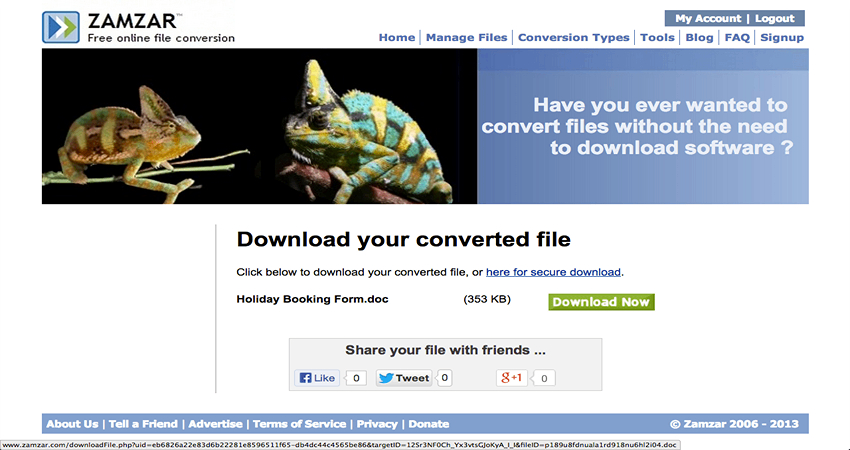Click the Facebook Like button
Screen dimensions: 850x450
click(x=317, y=378)
